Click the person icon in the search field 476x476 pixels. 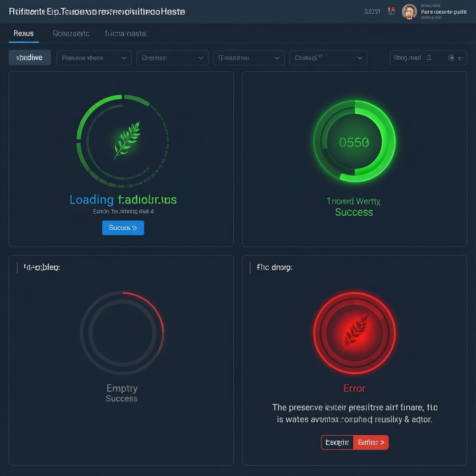point(429,58)
